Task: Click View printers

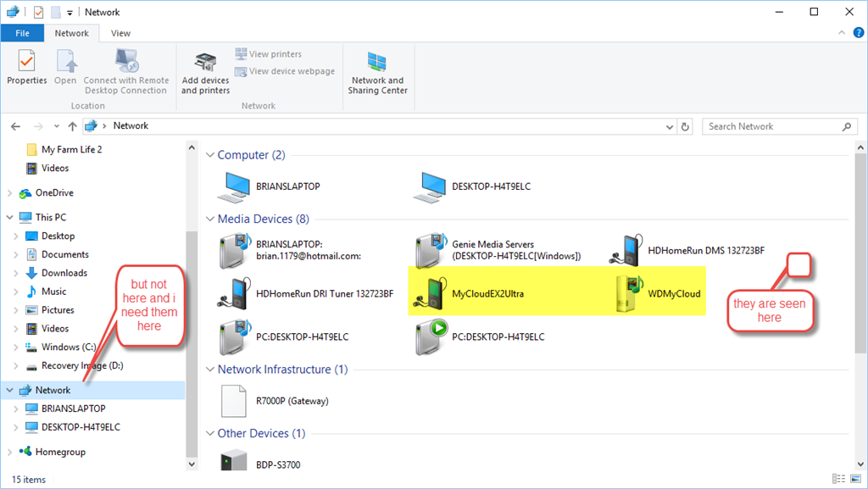Action: [269, 53]
